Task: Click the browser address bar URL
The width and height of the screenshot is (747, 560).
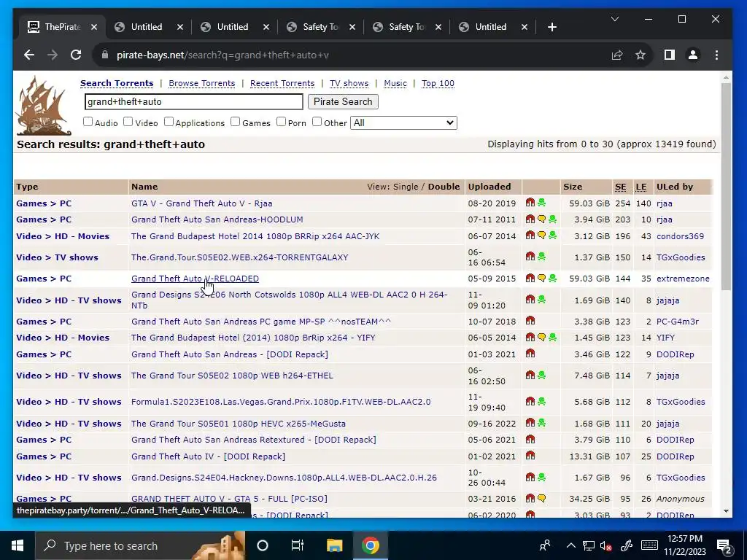Action: click(222, 55)
